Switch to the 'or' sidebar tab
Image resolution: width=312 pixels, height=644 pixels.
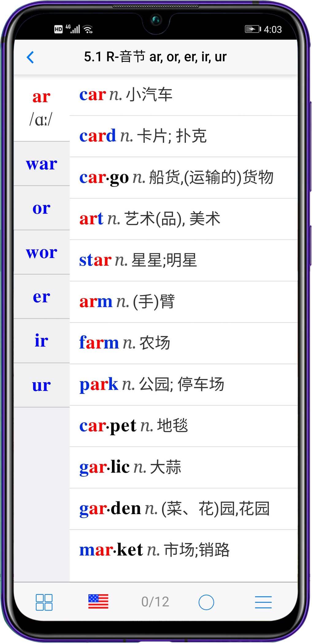click(41, 208)
